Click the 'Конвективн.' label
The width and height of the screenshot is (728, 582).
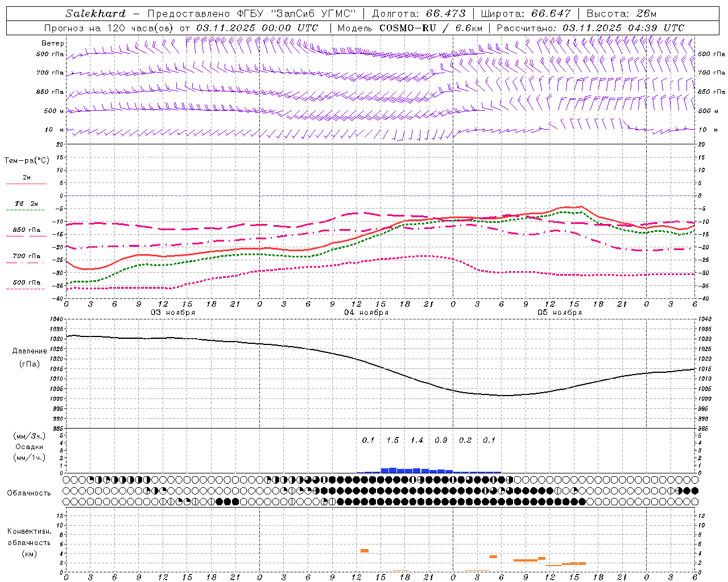30,531
